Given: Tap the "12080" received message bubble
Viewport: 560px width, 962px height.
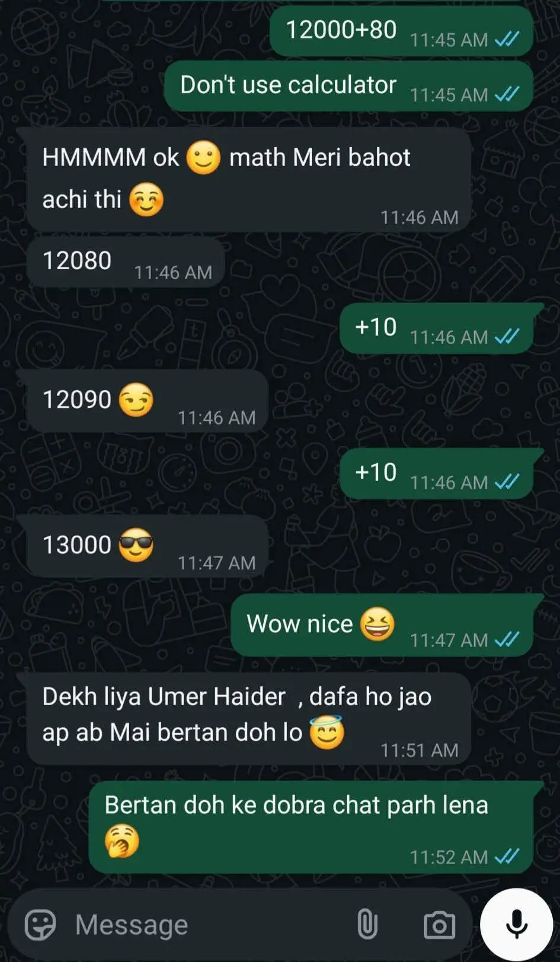Looking at the screenshot, I should point(126,262).
